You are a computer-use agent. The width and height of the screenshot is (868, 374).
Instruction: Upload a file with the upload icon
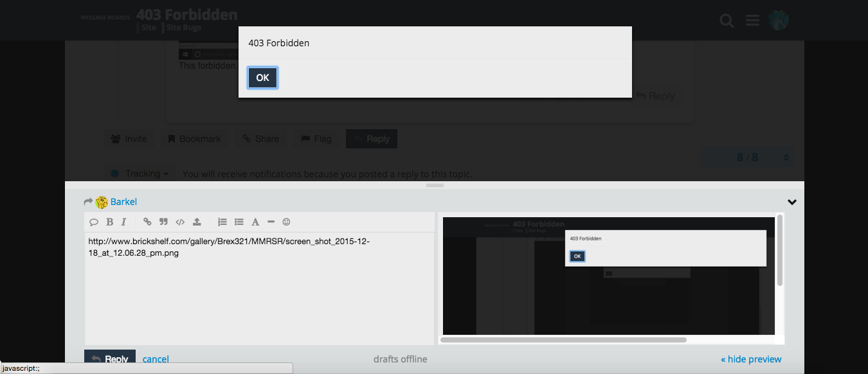point(197,222)
